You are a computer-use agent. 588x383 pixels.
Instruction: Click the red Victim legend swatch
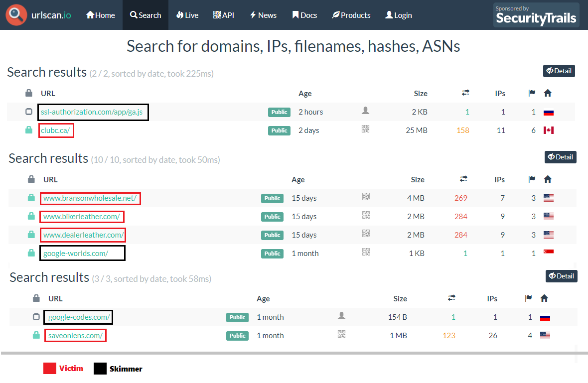(x=49, y=369)
